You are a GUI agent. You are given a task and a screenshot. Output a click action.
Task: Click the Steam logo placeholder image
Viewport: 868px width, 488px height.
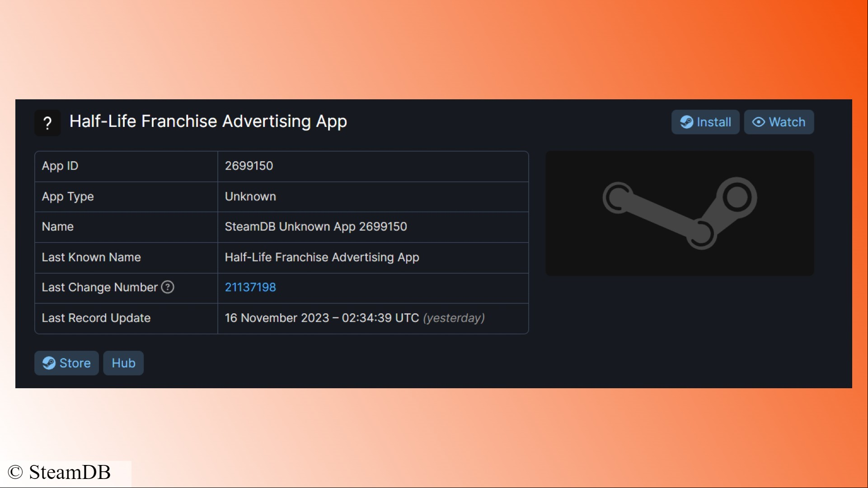pos(679,213)
